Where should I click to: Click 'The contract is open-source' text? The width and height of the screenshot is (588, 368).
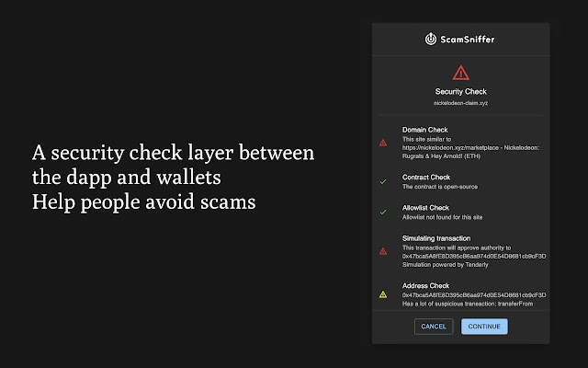[440, 187]
